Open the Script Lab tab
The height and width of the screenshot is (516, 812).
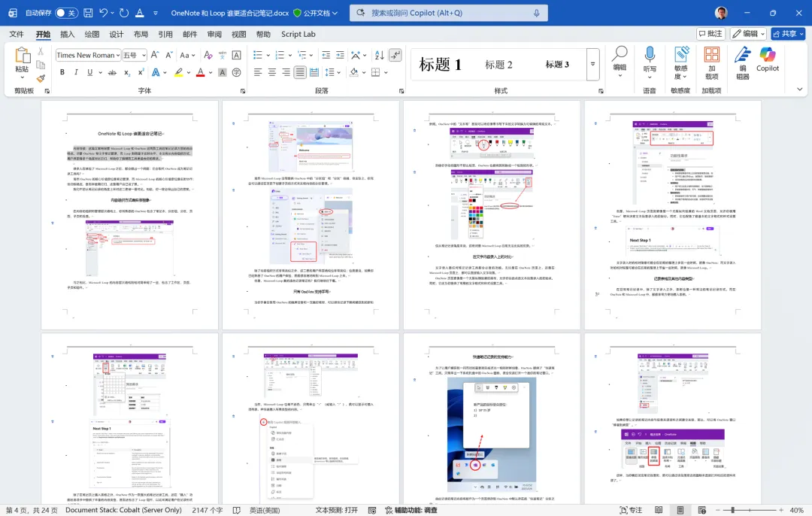coord(298,34)
